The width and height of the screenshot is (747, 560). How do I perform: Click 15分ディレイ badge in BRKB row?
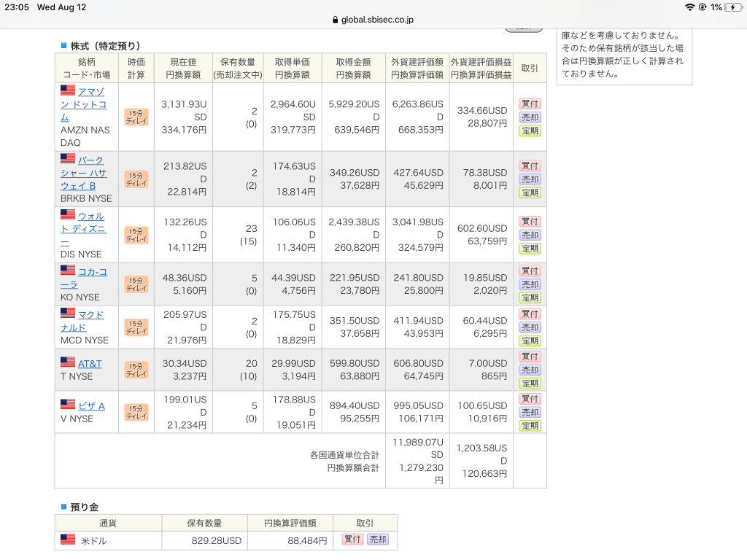(x=136, y=179)
